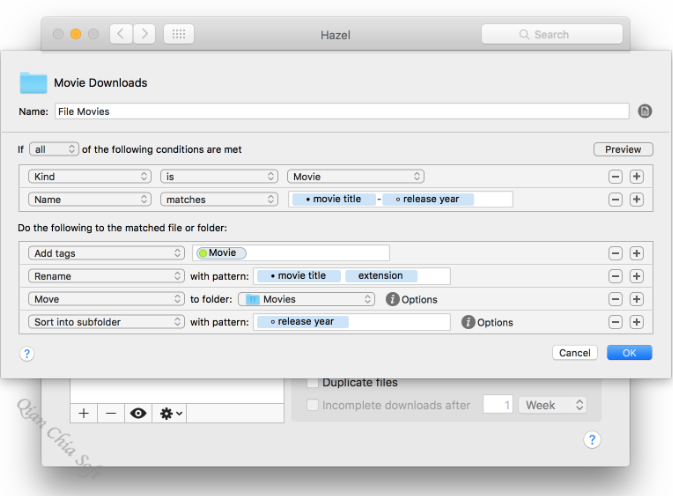
Task: Open the 'is' operator dropdown
Action: tap(219, 176)
